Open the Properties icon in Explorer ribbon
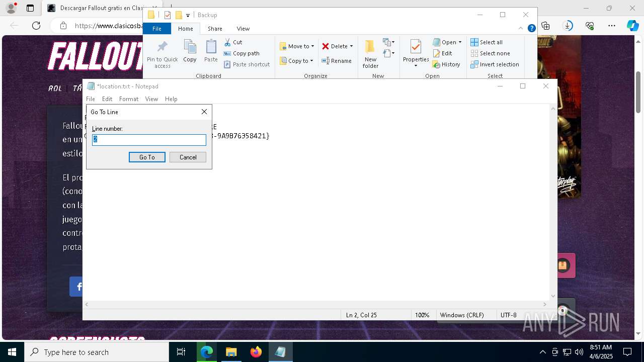Viewport: 644px width, 362px height. [x=416, y=47]
